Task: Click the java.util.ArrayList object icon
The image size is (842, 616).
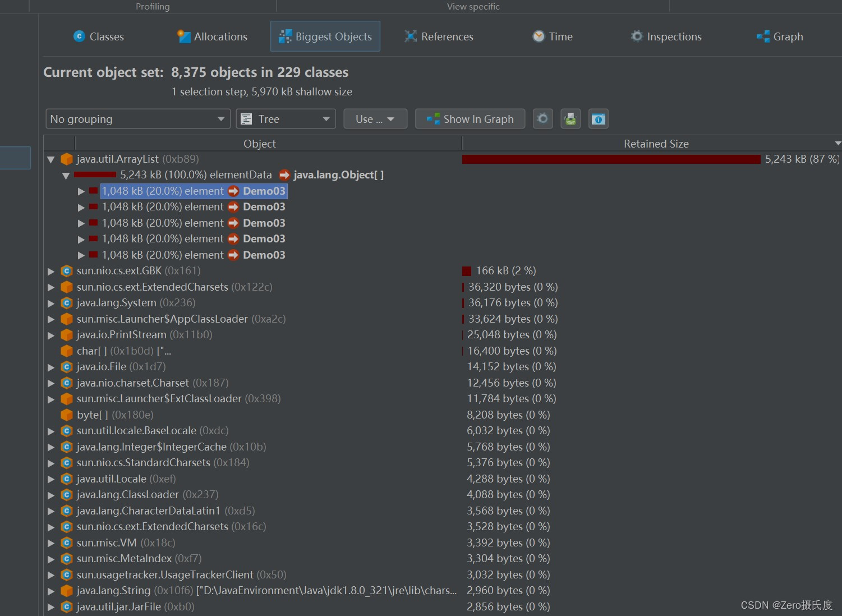Action: click(x=67, y=159)
